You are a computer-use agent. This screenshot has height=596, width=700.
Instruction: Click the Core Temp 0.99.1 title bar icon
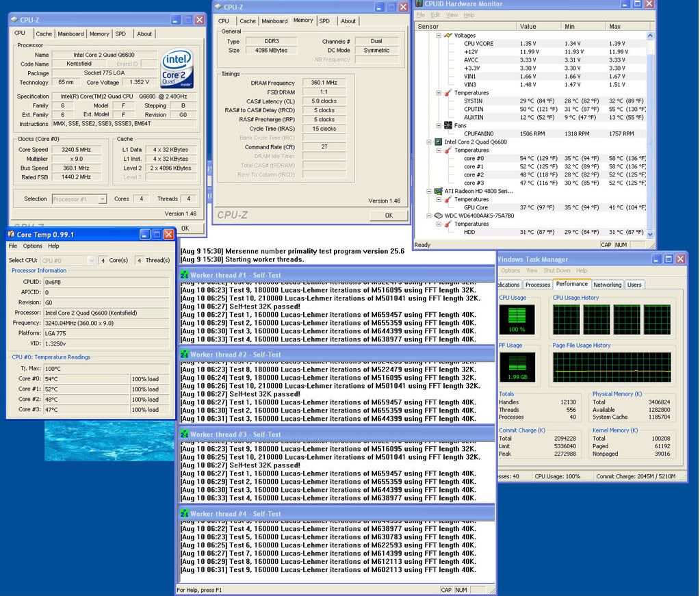(x=11, y=235)
